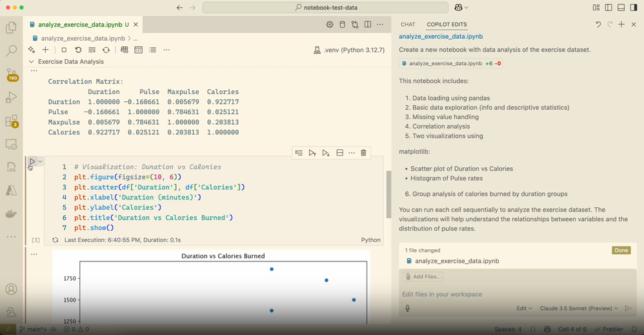Image resolution: width=644 pixels, height=335 pixels.
Task: Close the Copilot Edits panel
Action: 634,25
